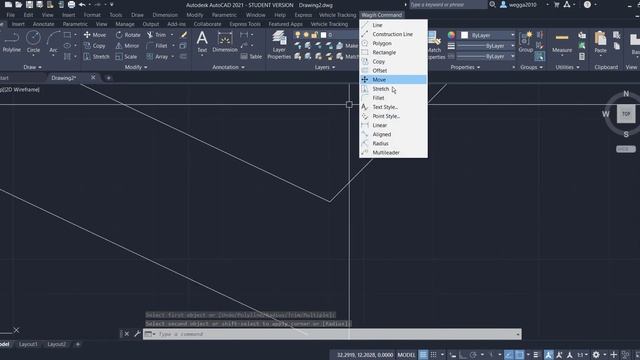The width and height of the screenshot is (640, 360).
Task: Click the Undo arrow in quick access toolbar
Action: click(x=82, y=4)
